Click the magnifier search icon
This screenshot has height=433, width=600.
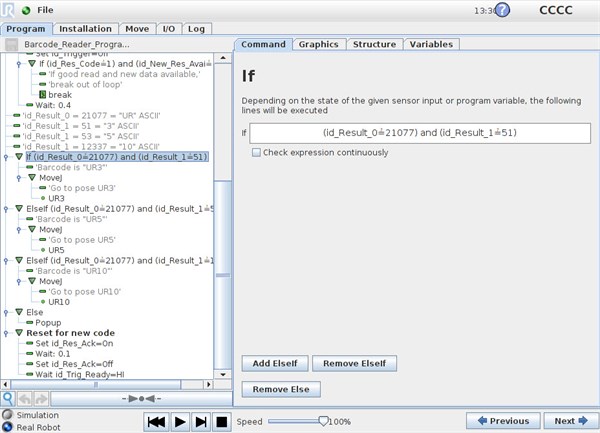pos(8,399)
